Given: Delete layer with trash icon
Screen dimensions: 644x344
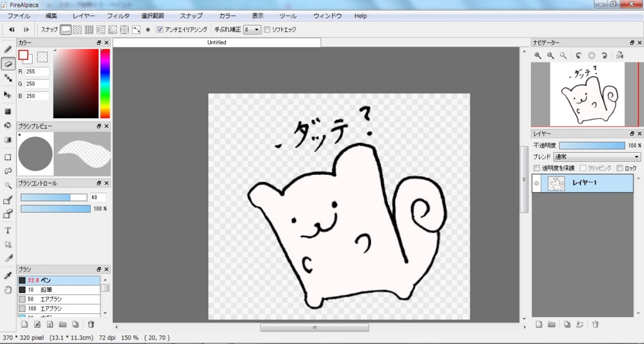Looking at the screenshot, I should click(595, 325).
